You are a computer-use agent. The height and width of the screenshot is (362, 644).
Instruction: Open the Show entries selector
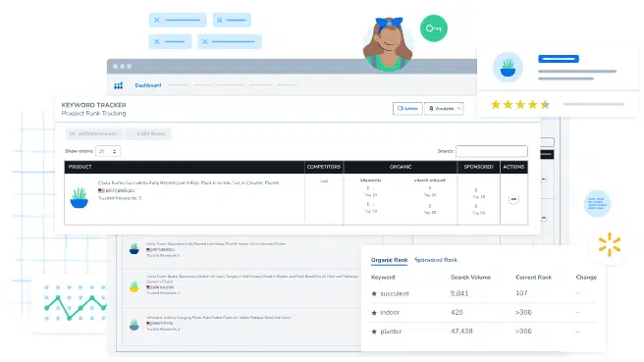click(108, 151)
